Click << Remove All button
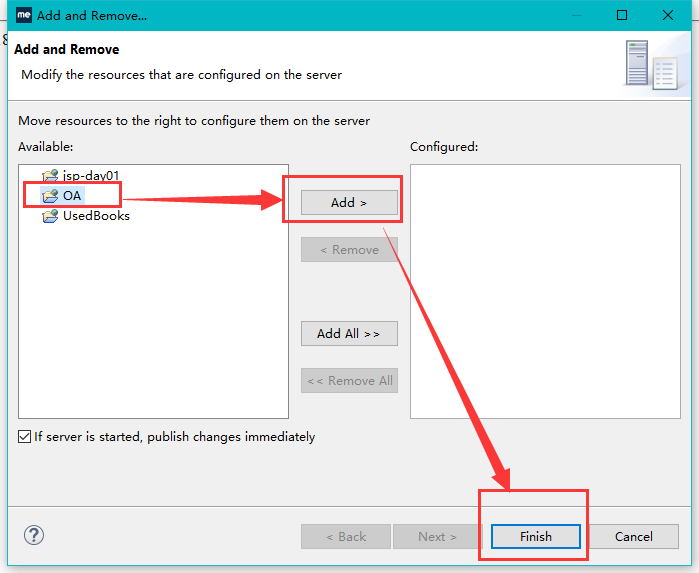 (349, 381)
